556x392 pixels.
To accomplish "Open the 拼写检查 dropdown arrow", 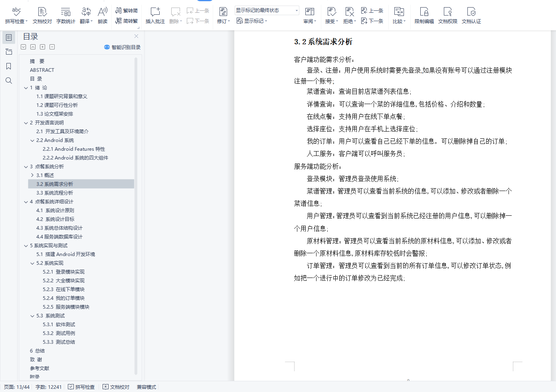I will click(x=26, y=22).
